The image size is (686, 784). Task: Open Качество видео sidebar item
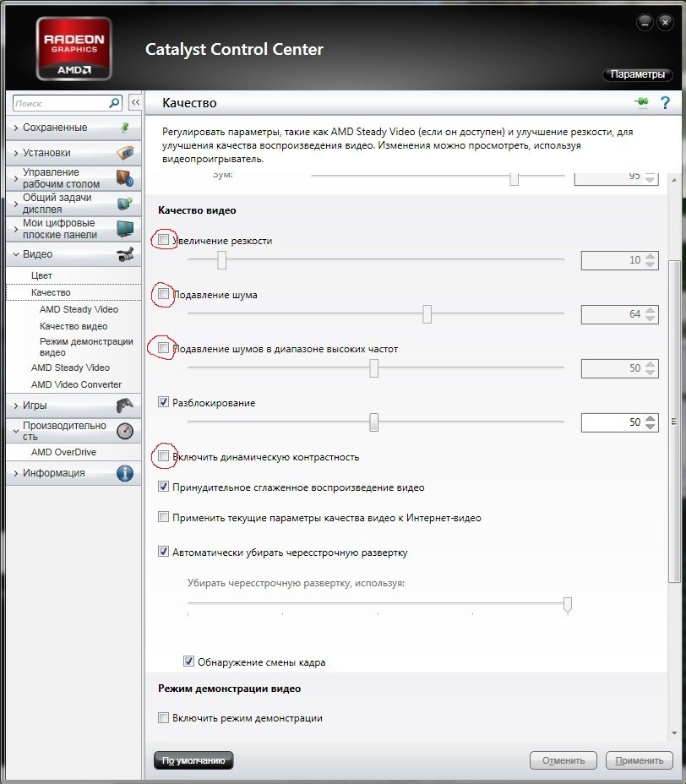pyautogui.click(x=73, y=326)
